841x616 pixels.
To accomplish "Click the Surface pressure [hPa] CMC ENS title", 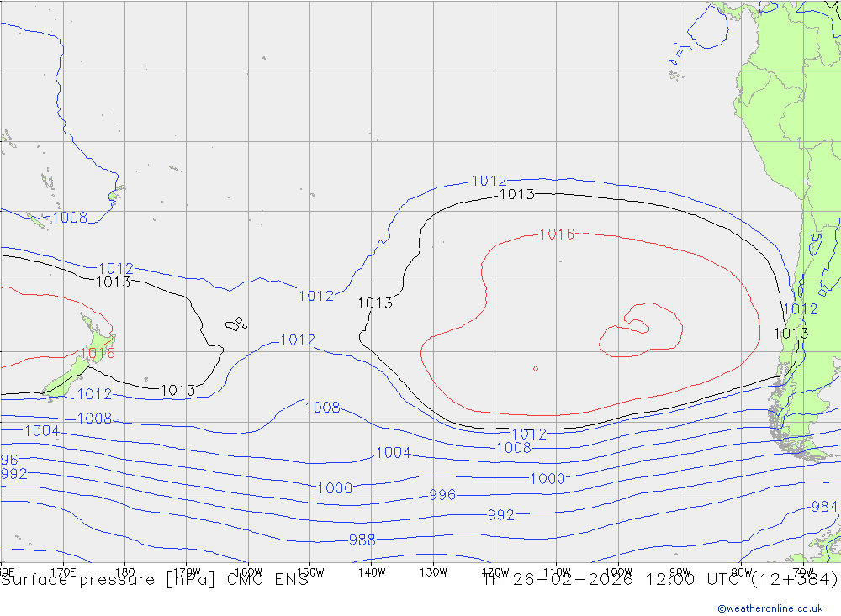I will (155, 580).
